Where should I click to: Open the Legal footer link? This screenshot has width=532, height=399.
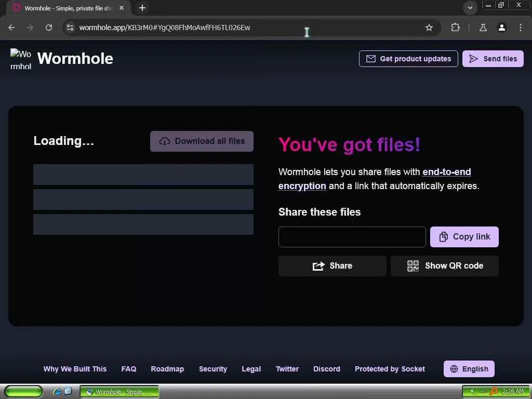[251, 369]
